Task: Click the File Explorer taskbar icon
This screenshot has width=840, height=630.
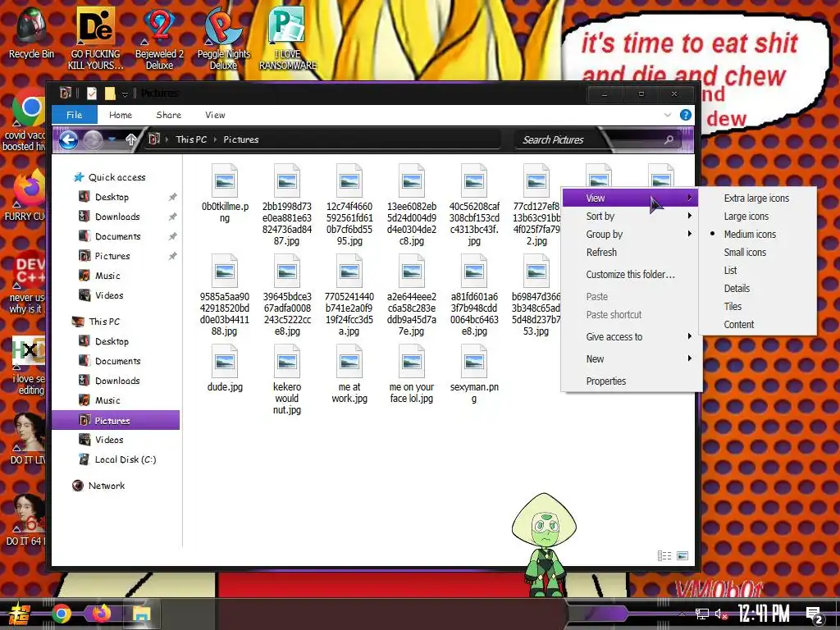Action: (142, 614)
